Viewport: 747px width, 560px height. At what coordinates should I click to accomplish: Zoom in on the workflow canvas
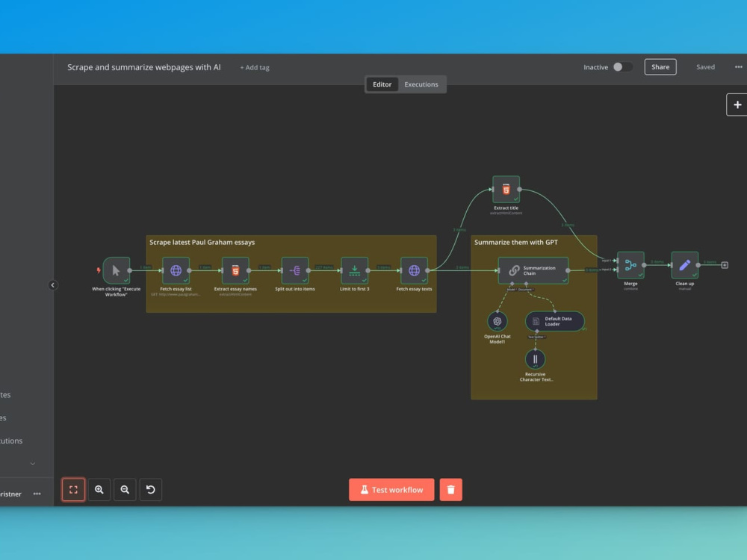click(x=99, y=490)
